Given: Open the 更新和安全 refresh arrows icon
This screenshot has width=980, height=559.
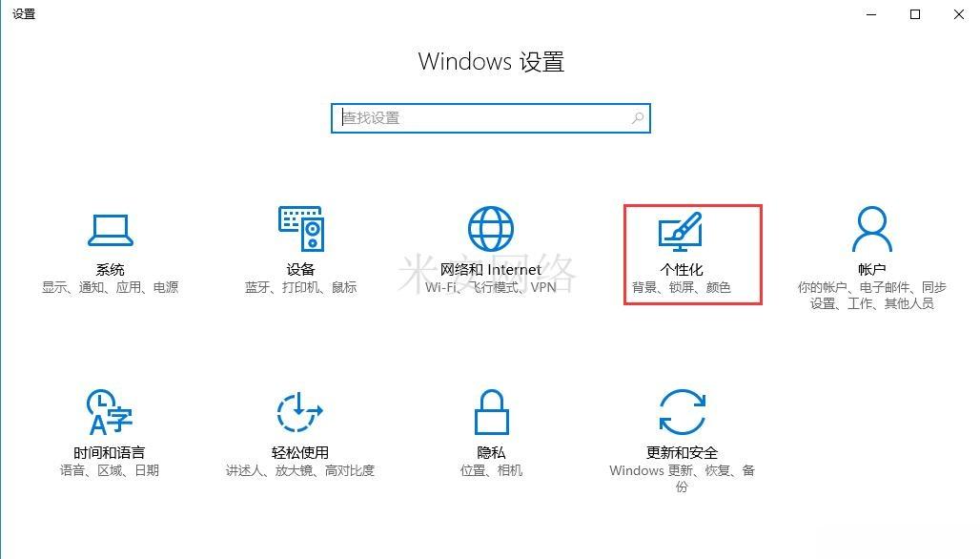Looking at the screenshot, I should (x=682, y=411).
